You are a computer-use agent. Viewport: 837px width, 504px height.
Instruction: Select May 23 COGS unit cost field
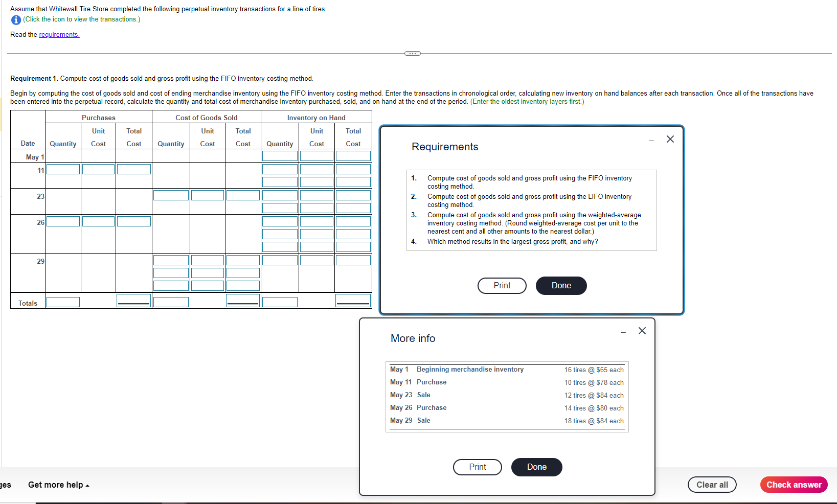[208, 195]
